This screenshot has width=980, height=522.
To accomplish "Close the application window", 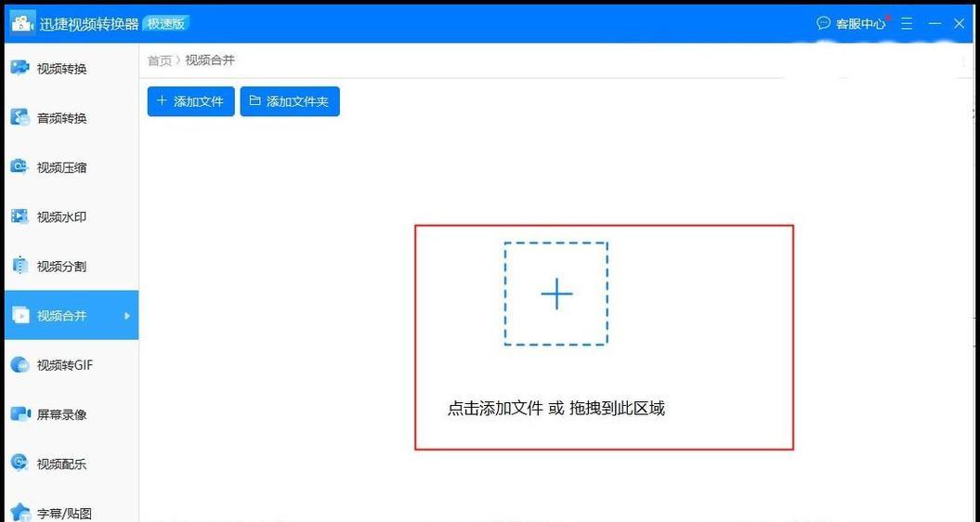I will point(960,23).
